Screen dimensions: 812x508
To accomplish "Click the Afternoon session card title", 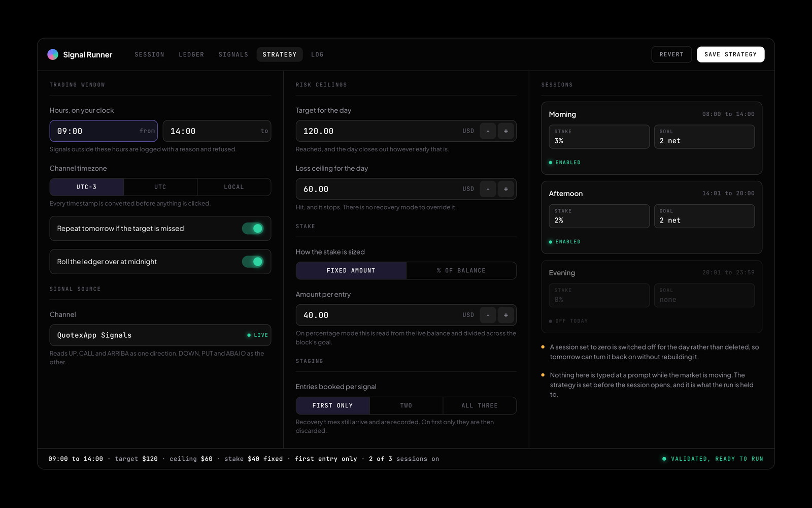I will pyautogui.click(x=566, y=194).
